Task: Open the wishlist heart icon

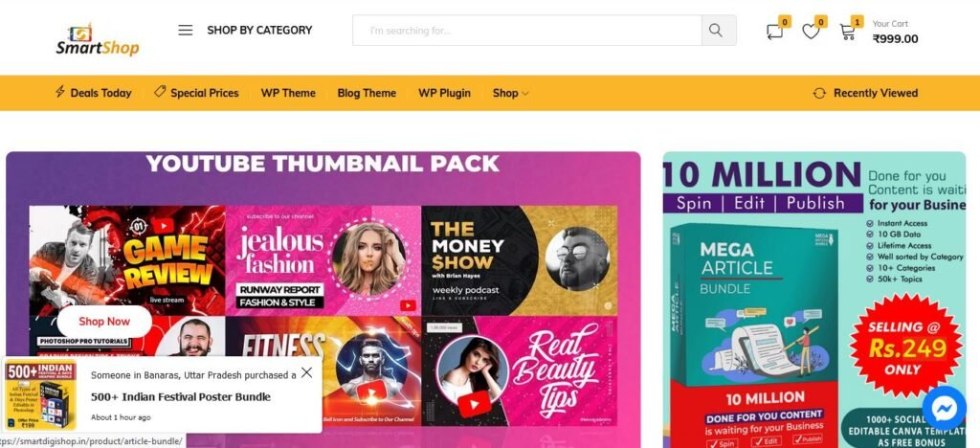Action: click(x=811, y=31)
